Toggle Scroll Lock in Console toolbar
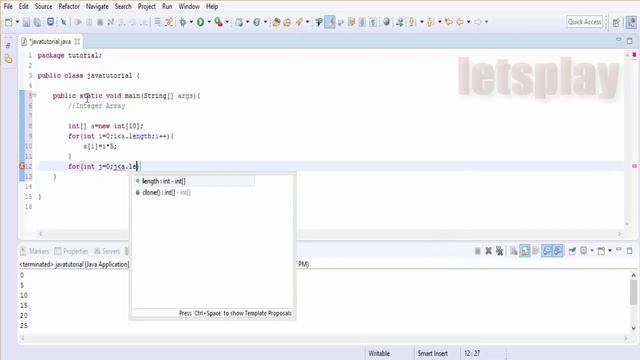This screenshot has height=360, width=640. coord(525,251)
